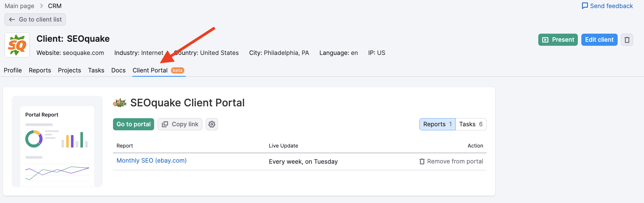Select the Reports 1 toggle

[437, 124]
